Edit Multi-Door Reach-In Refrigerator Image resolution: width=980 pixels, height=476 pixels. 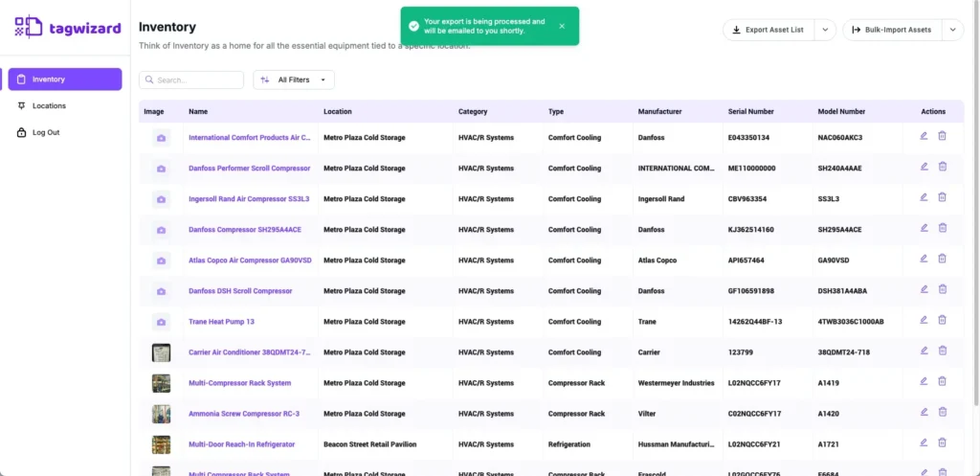coord(924,442)
